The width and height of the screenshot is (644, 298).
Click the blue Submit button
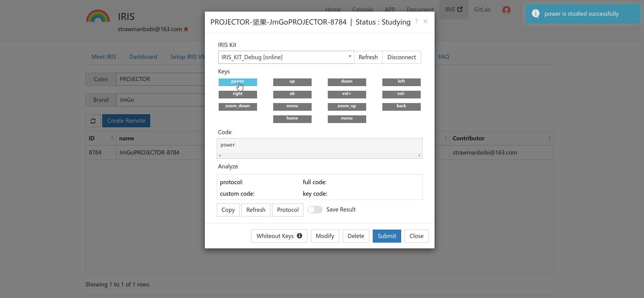point(387,236)
